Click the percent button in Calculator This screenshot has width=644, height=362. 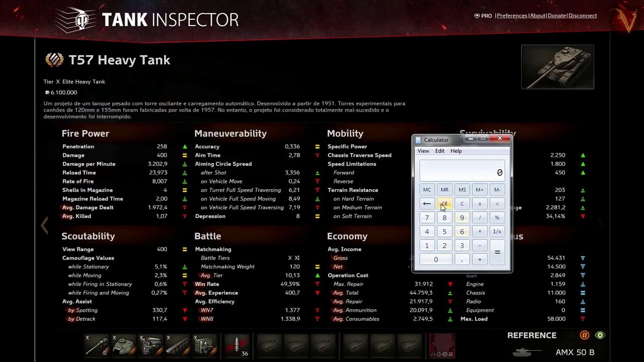[x=497, y=218]
